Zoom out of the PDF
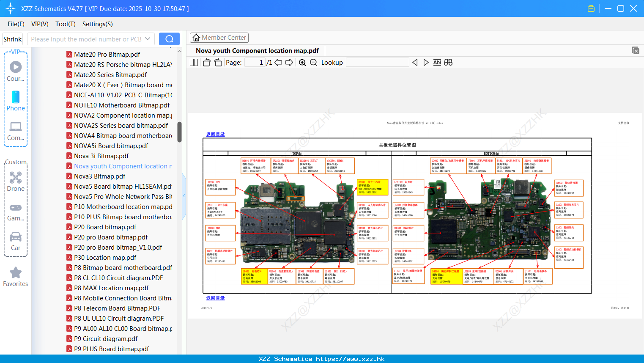This screenshot has width=644, height=363. pos(313,63)
